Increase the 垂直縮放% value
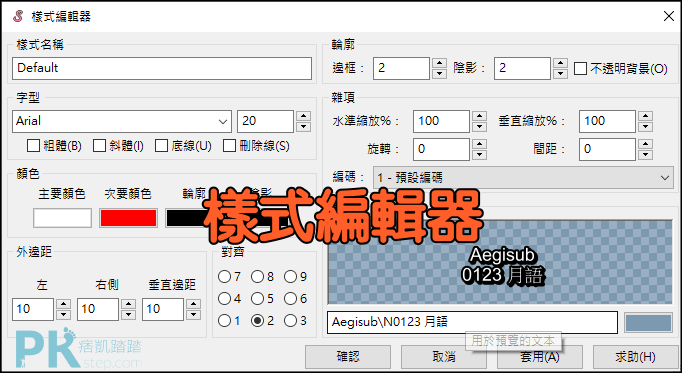This screenshot has height=373, width=682. tap(645, 116)
